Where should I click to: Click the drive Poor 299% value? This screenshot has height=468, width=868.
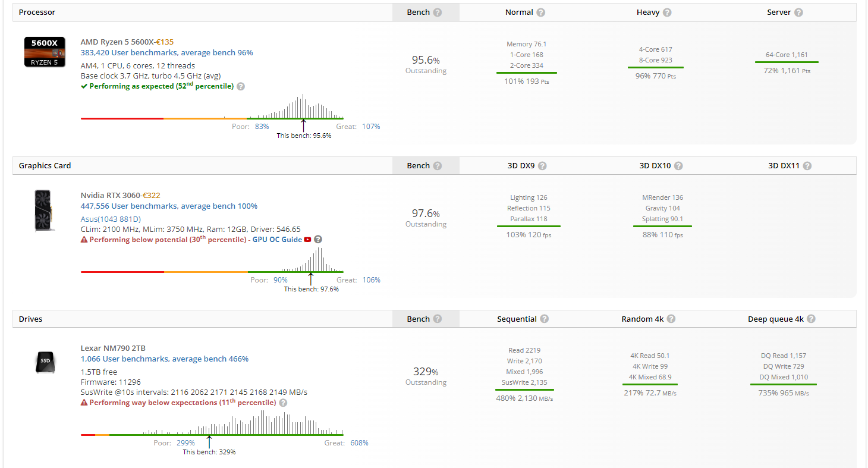coord(185,443)
